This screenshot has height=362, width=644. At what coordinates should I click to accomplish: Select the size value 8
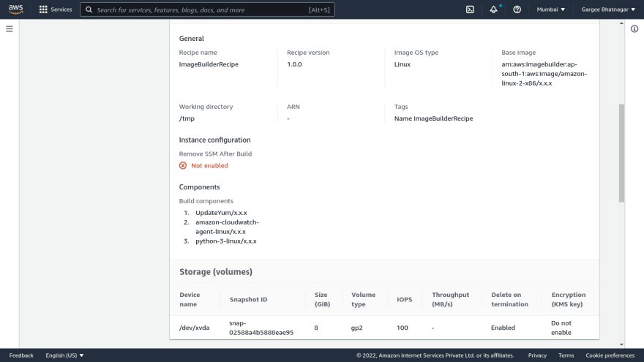pyautogui.click(x=316, y=328)
